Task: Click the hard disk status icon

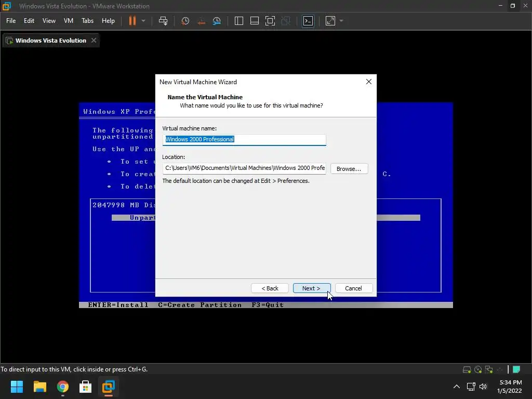Action: pos(467,369)
